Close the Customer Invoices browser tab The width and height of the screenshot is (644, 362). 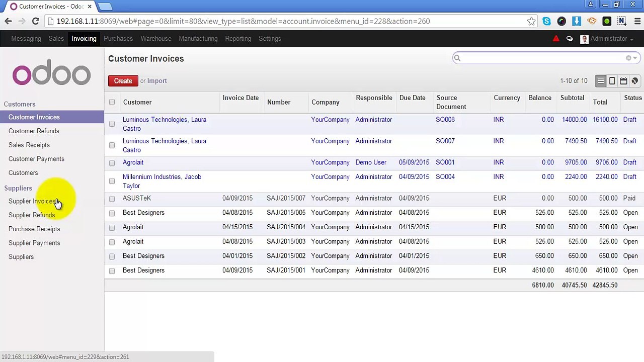pos(90,7)
